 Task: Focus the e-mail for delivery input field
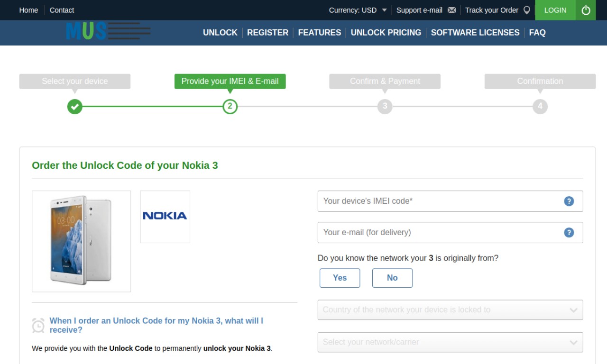point(450,232)
